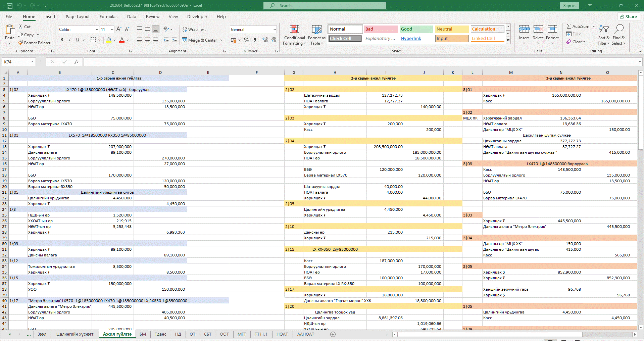Click the Format Painter brush icon
Screen dimensions: 644x341
(x=21, y=43)
